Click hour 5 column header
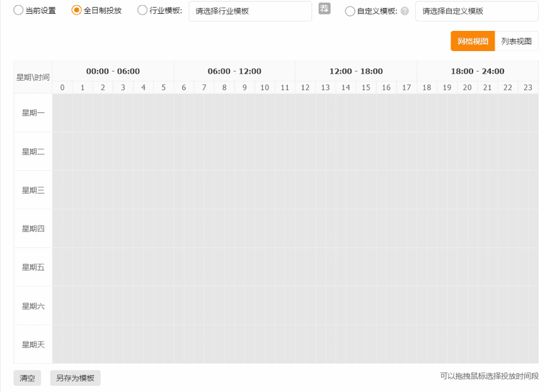 point(163,87)
